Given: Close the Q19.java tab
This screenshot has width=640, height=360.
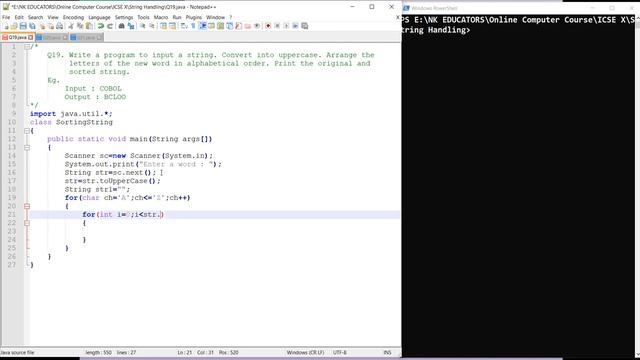Looking at the screenshot, I should (31, 37).
